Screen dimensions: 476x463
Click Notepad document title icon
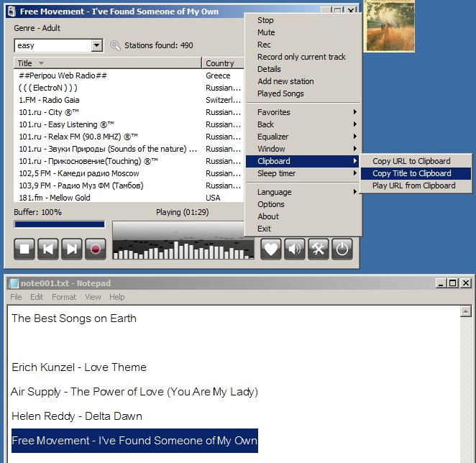tap(14, 283)
